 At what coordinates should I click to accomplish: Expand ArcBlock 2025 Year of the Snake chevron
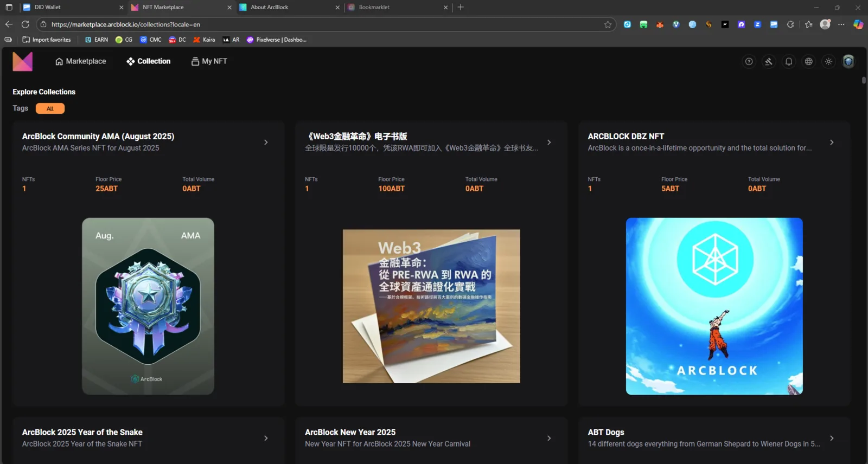(x=266, y=438)
